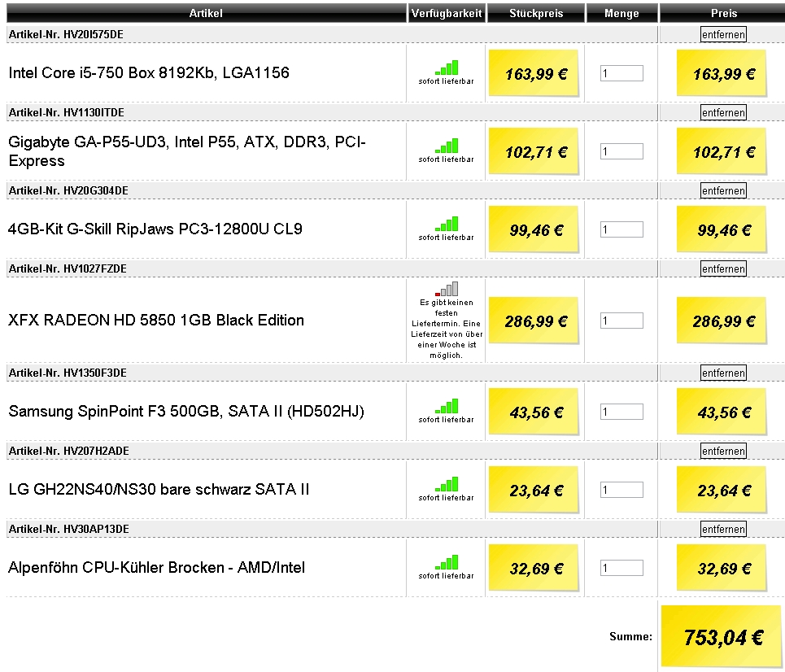Click Preis column value 99,46 € for G-Skill kit
Viewport: 785px width, 672px height.
pos(722,230)
